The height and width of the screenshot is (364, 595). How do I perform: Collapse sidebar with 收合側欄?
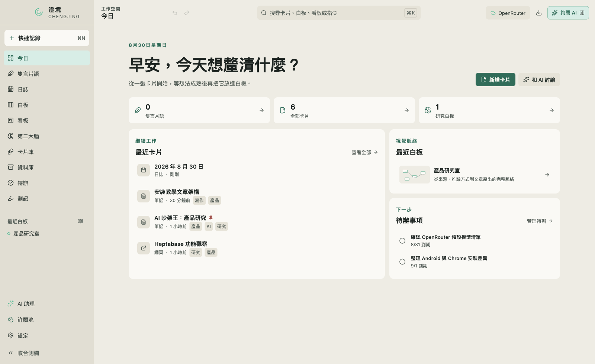[47, 353]
